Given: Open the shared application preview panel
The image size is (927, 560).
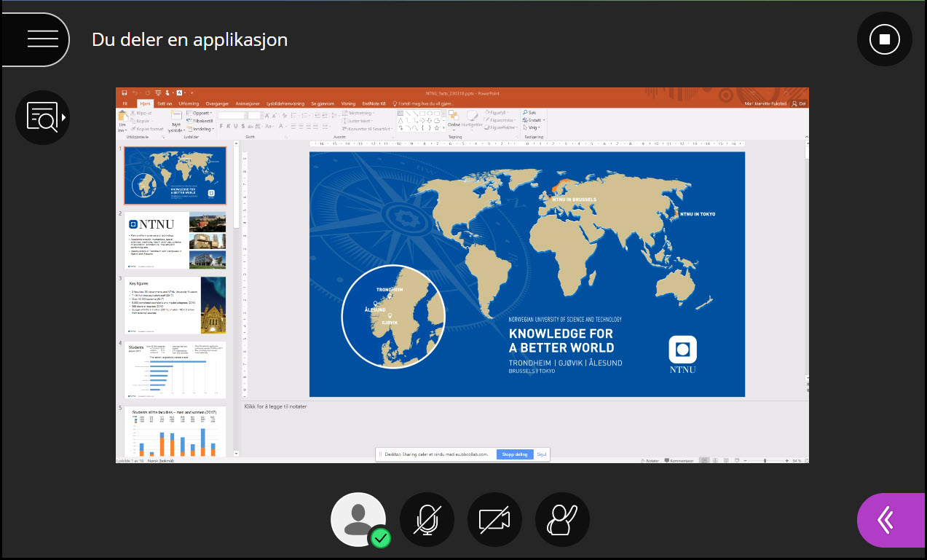Looking at the screenshot, I should point(42,117).
